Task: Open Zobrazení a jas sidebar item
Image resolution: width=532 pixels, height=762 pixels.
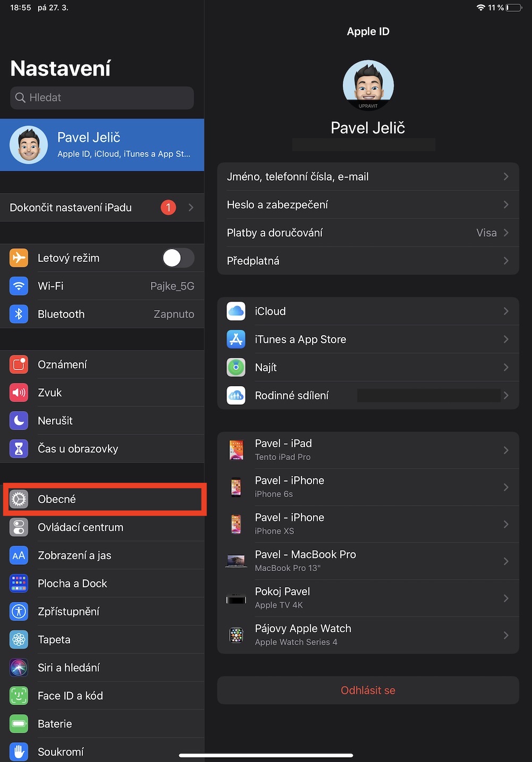Action: (102, 556)
